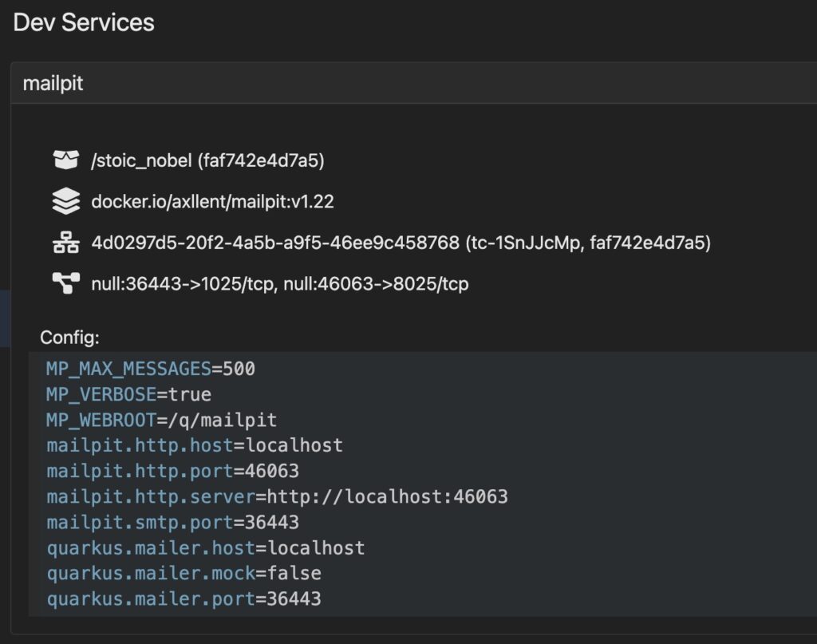This screenshot has height=644, width=817.
Task: Select the mailpit.http.host=localhost line
Action: click(195, 445)
